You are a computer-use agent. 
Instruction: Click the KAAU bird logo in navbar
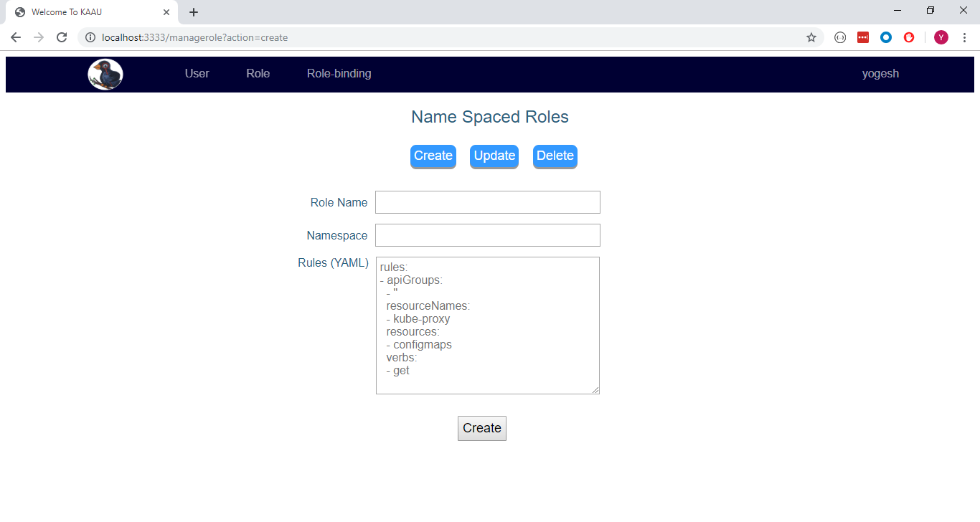tap(105, 75)
